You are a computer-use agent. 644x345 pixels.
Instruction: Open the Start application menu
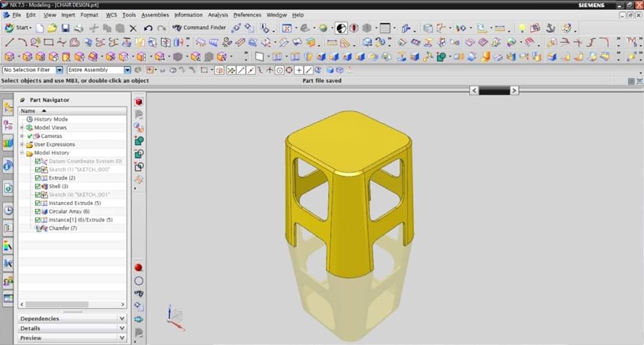[18, 27]
